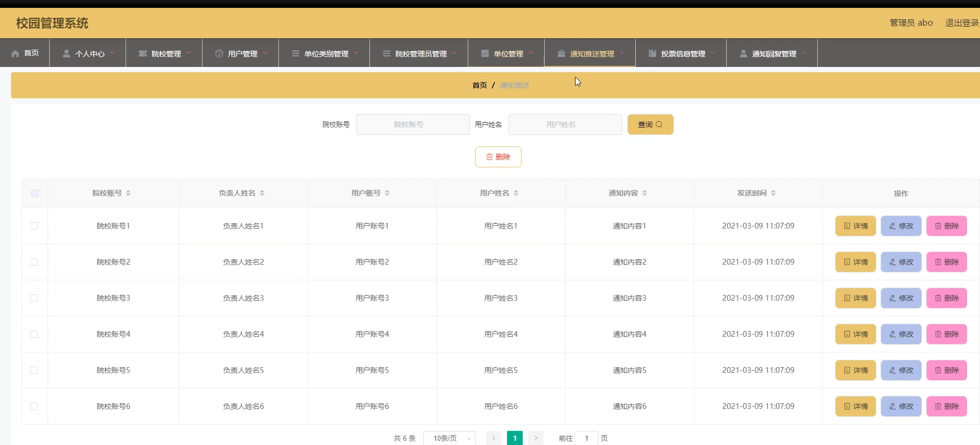Sort 用户账号 column using sort arrows
Screen dimensions: 980x445
coord(387,193)
